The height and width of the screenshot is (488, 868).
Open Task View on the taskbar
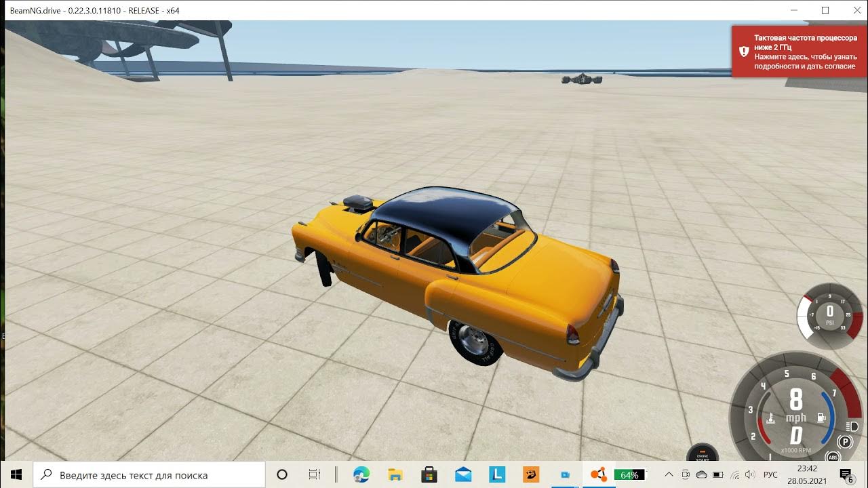[x=315, y=474]
